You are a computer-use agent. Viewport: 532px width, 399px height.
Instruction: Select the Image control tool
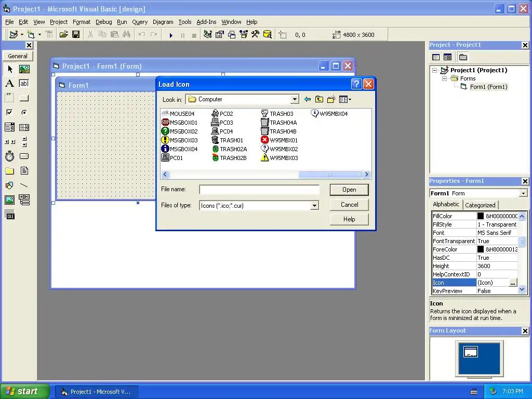[10, 200]
